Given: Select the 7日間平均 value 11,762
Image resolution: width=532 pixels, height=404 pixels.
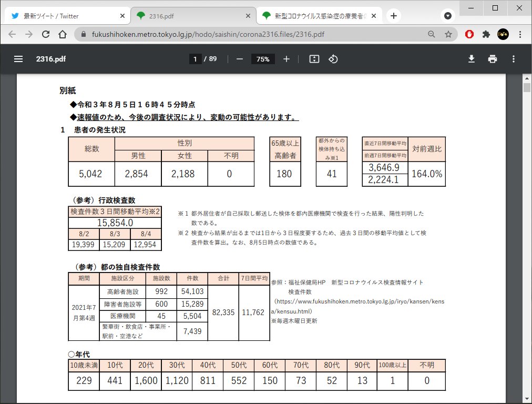Looking at the screenshot, I should tap(253, 312).
